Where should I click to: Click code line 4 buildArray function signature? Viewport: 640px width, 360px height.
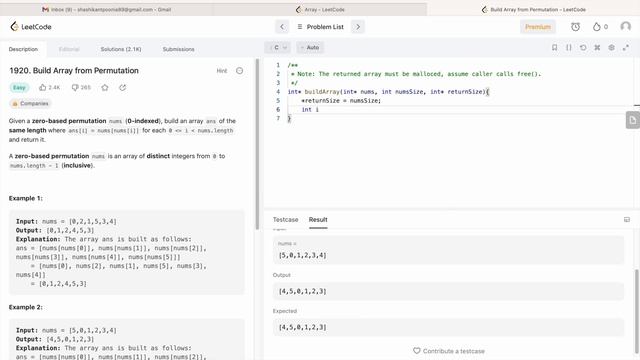tap(388, 91)
